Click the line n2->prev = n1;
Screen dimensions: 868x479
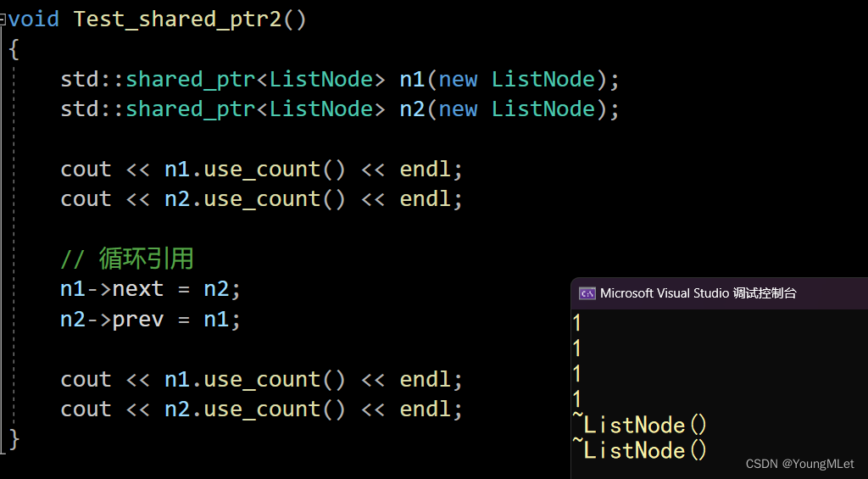151,320
